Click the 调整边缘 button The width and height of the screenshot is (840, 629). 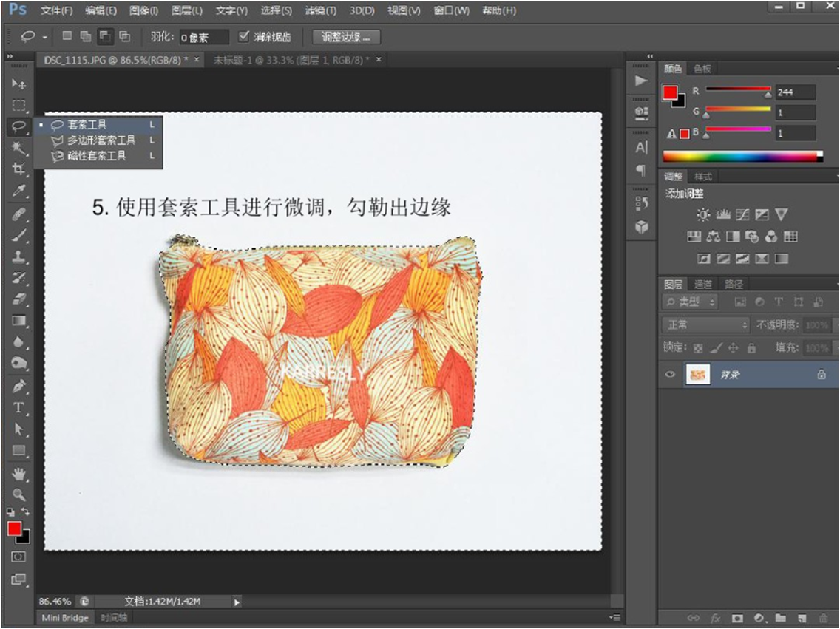pos(345,37)
